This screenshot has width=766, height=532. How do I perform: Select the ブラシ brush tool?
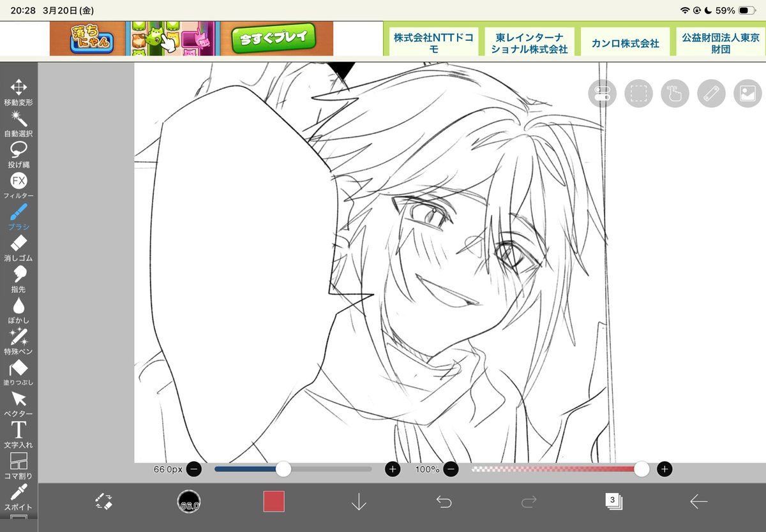click(x=19, y=218)
